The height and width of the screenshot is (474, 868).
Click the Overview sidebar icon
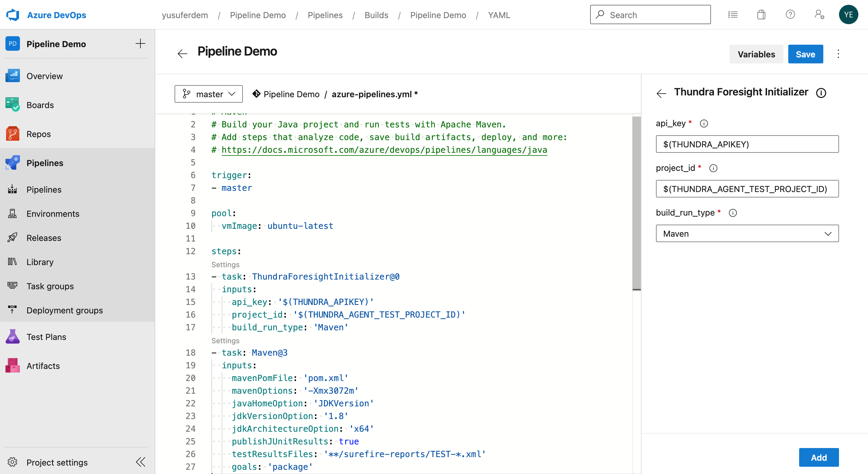[12, 76]
